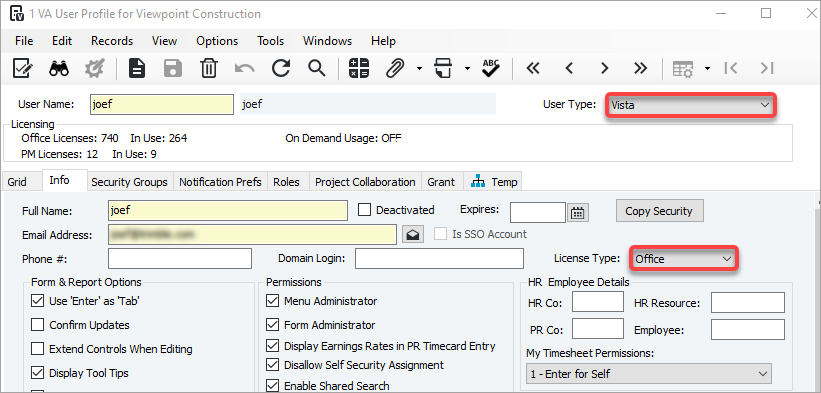The height and width of the screenshot is (393, 821).
Task: Open the Help menu
Action: [383, 41]
